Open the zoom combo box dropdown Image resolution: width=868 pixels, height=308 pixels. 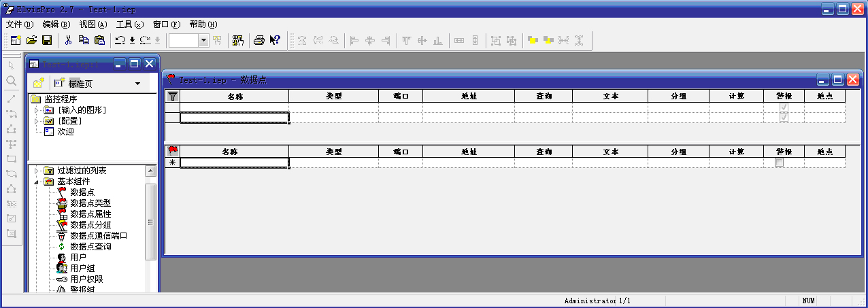pyautogui.click(x=204, y=41)
